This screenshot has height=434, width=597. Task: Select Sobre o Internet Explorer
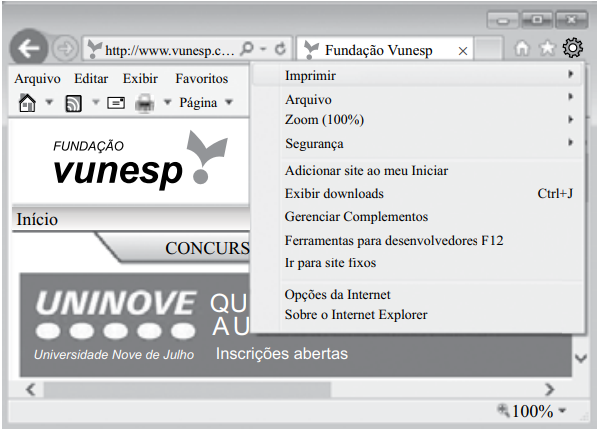pos(417,315)
